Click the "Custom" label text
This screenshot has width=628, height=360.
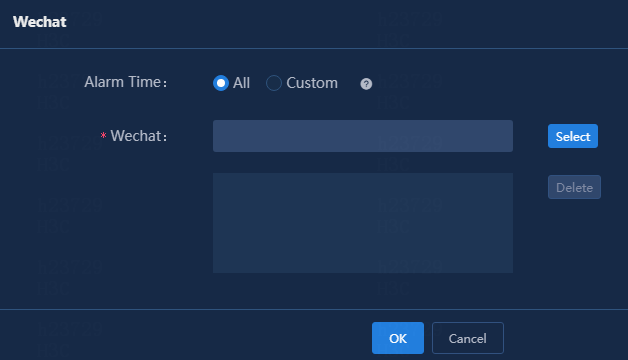point(312,83)
